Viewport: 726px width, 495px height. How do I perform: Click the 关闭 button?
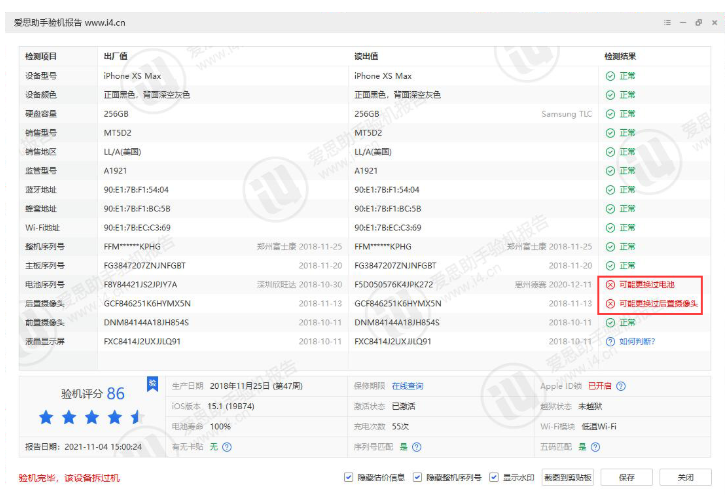point(685,477)
